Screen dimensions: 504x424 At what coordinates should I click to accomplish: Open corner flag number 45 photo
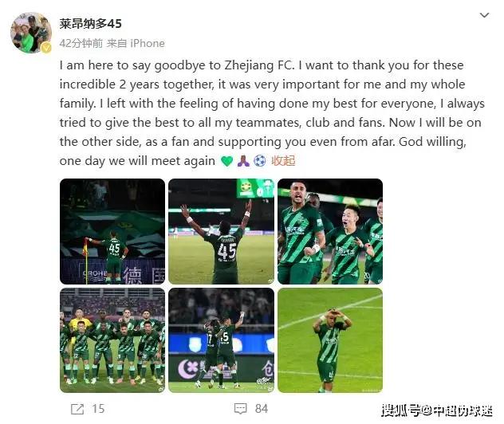[112, 231]
